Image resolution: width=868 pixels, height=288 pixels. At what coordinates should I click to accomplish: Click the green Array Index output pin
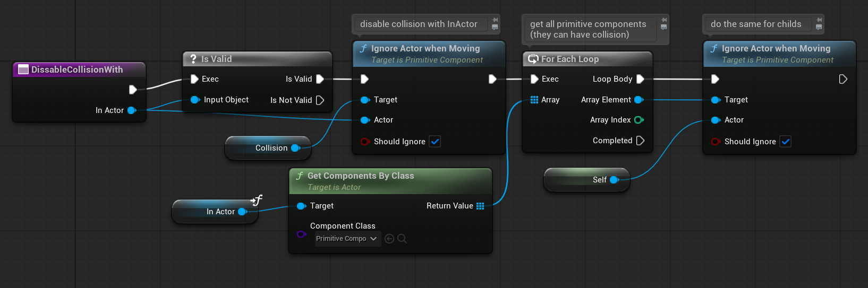(x=639, y=120)
